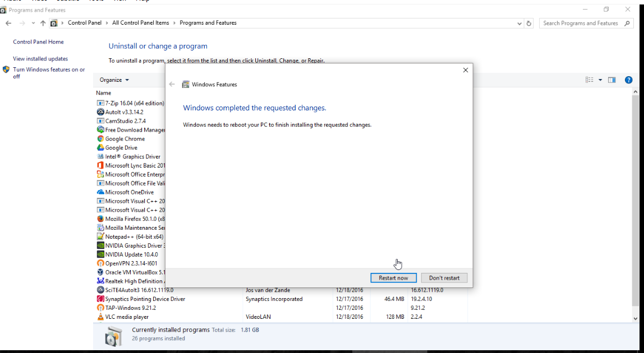Select the SciTE4AutoIt3 icon
This screenshot has width=644, height=353.
[x=100, y=290]
